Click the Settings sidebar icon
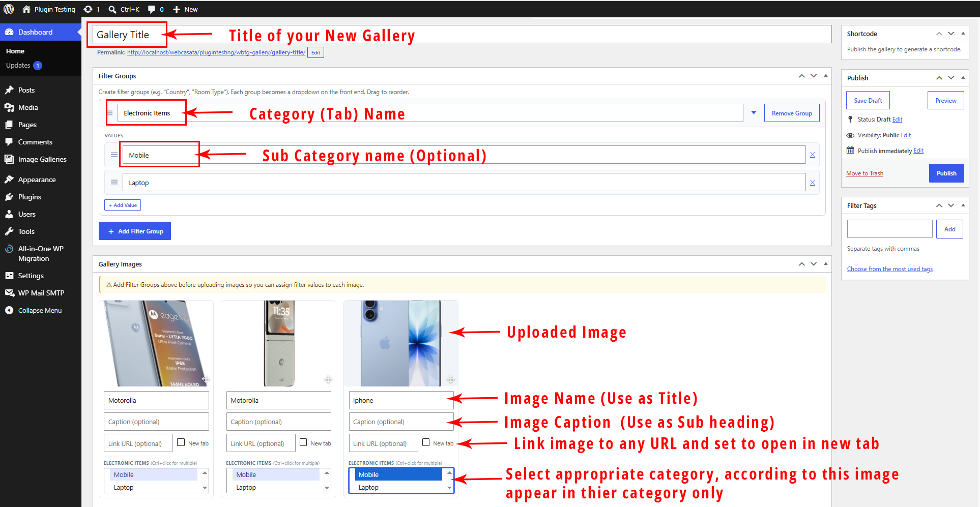The height and width of the screenshot is (507, 980). click(x=9, y=276)
